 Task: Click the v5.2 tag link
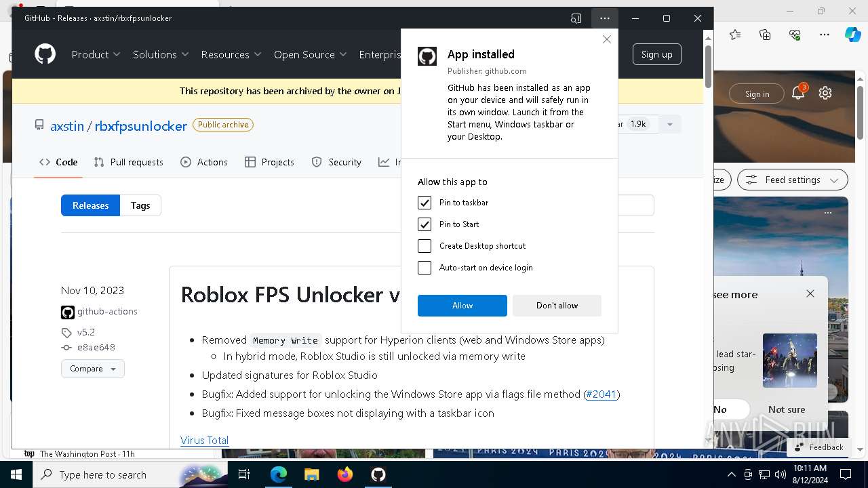click(86, 332)
